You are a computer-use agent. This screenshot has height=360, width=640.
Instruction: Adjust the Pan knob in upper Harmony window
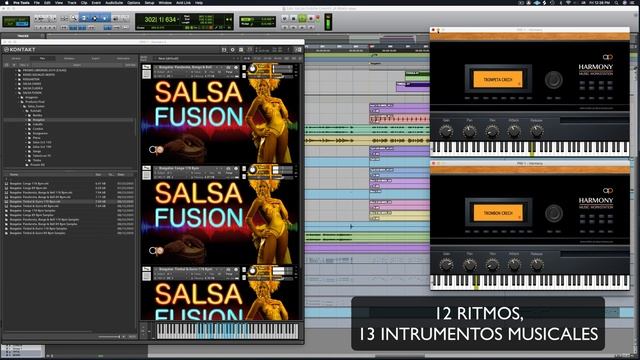469,131
